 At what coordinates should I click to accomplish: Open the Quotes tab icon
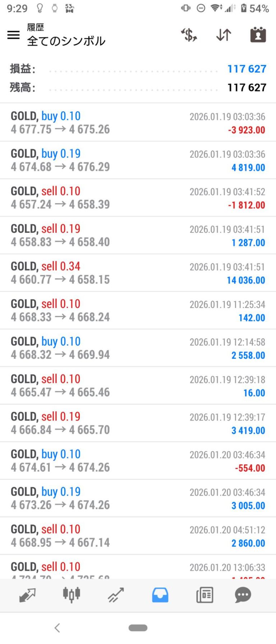point(27,595)
